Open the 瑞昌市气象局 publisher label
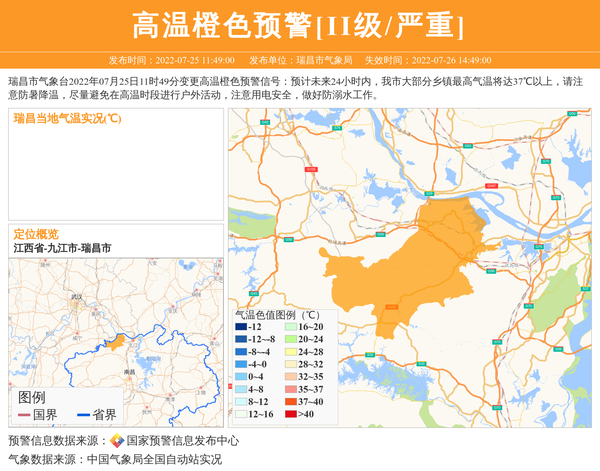Image resolution: width=600 pixels, height=471 pixels. [x=324, y=60]
